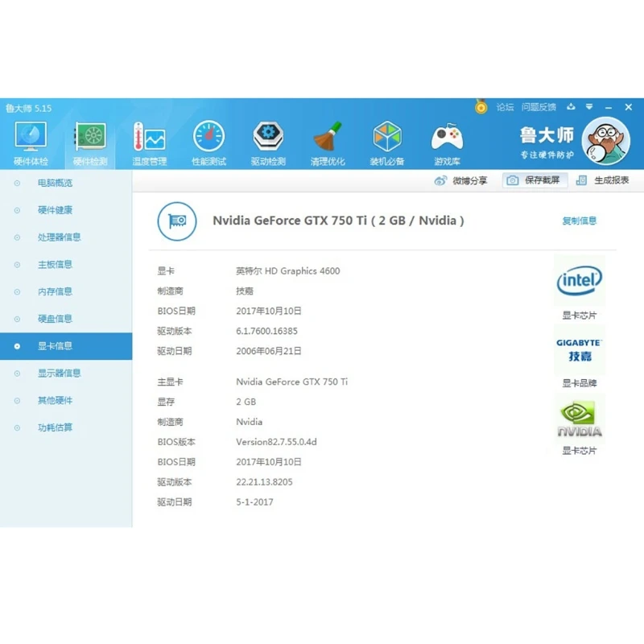Share via 微博分享

pyautogui.click(x=460, y=180)
